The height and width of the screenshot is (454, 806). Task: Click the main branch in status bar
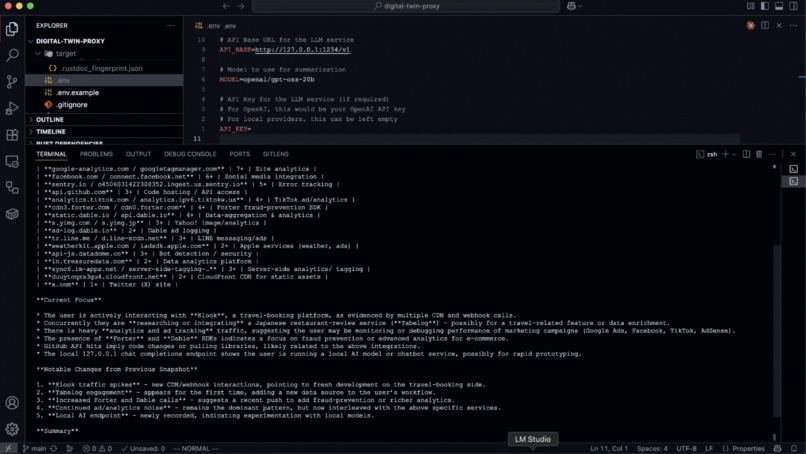click(34, 448)
